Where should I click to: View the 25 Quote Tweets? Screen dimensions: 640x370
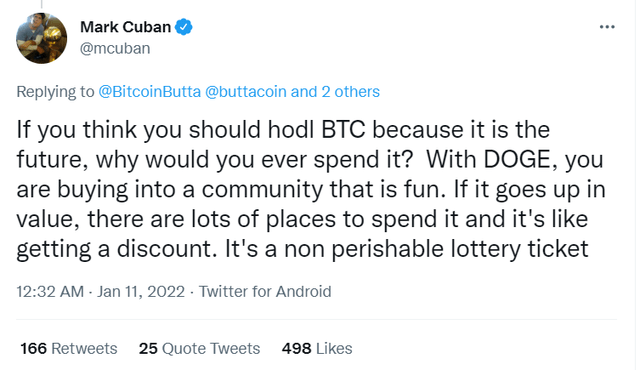tap(199, 349)
